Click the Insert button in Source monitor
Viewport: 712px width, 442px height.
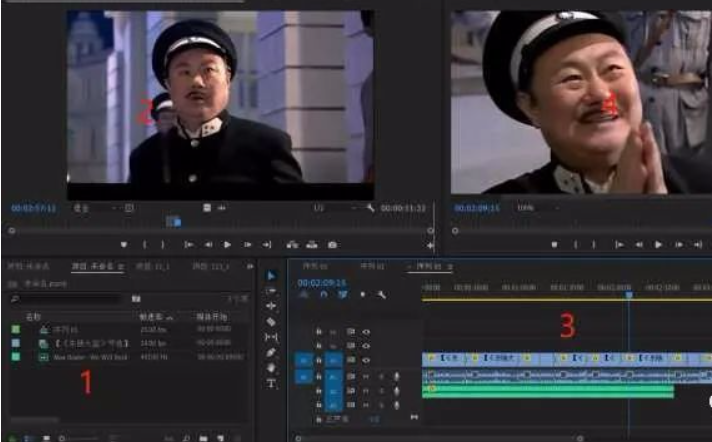[292, 245]
